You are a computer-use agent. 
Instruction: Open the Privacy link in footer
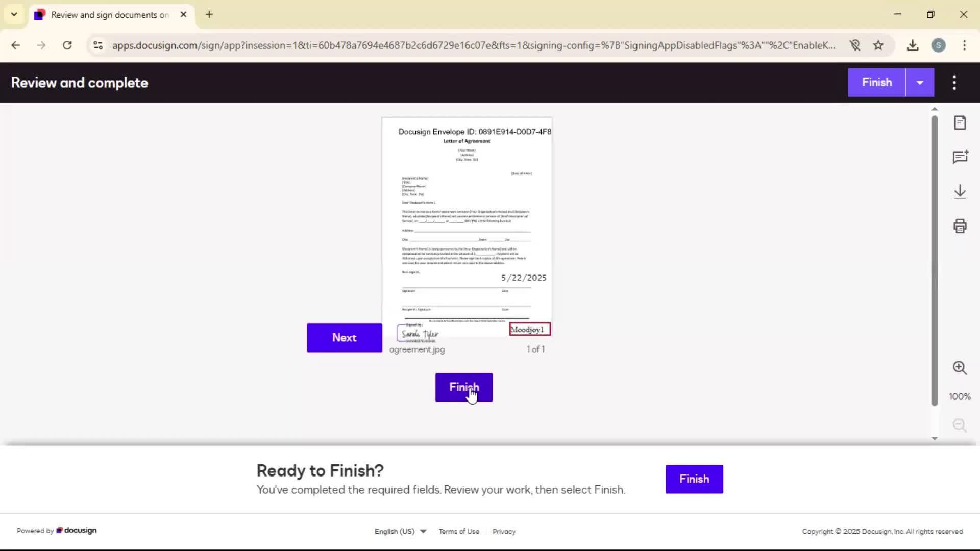pyautogui.click(x=504, y=531)
